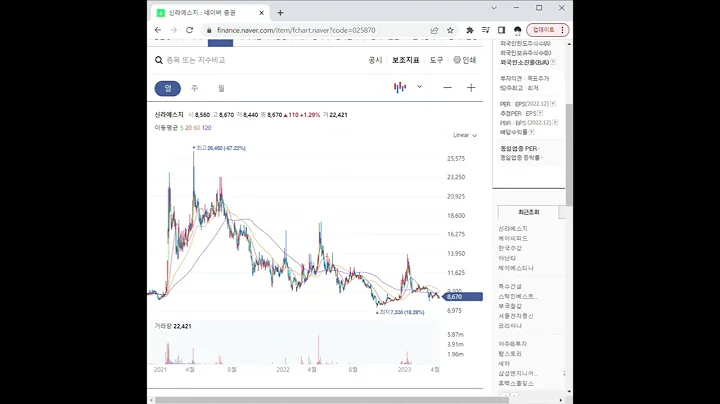720x404 pixels.
Task: Toggle the 60-day moving average line
Action: coord(197,128)
